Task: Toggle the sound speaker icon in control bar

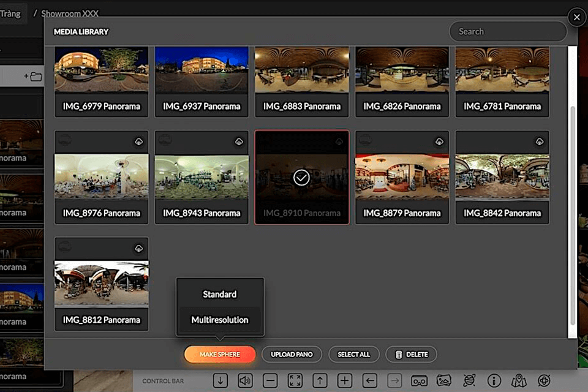Action: 245,381
